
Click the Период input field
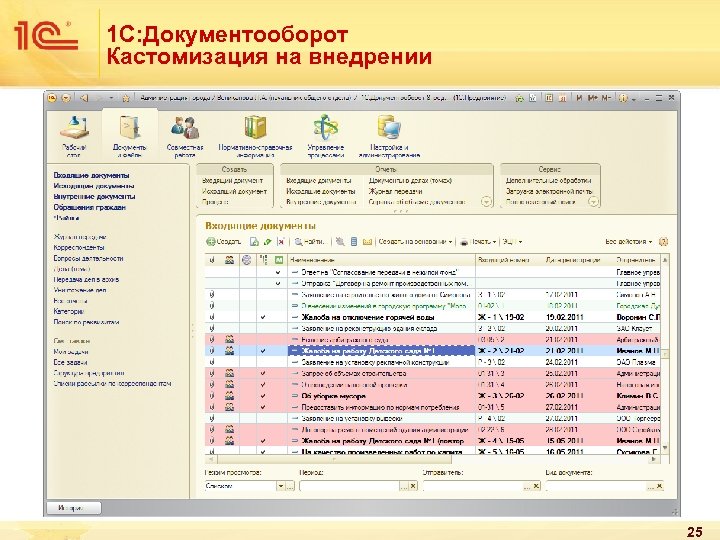click(x=349, y=486)
